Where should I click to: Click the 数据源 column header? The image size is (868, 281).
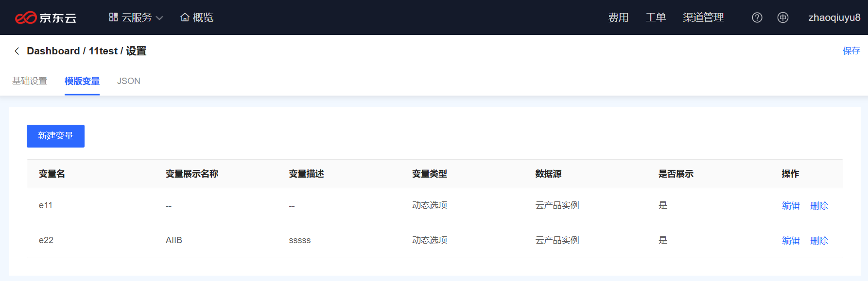[548, 174]
